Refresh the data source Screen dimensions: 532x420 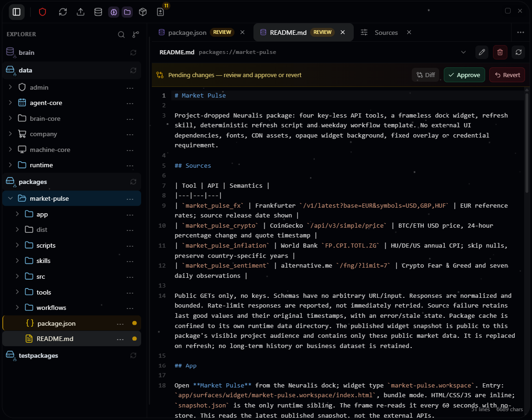133,70
